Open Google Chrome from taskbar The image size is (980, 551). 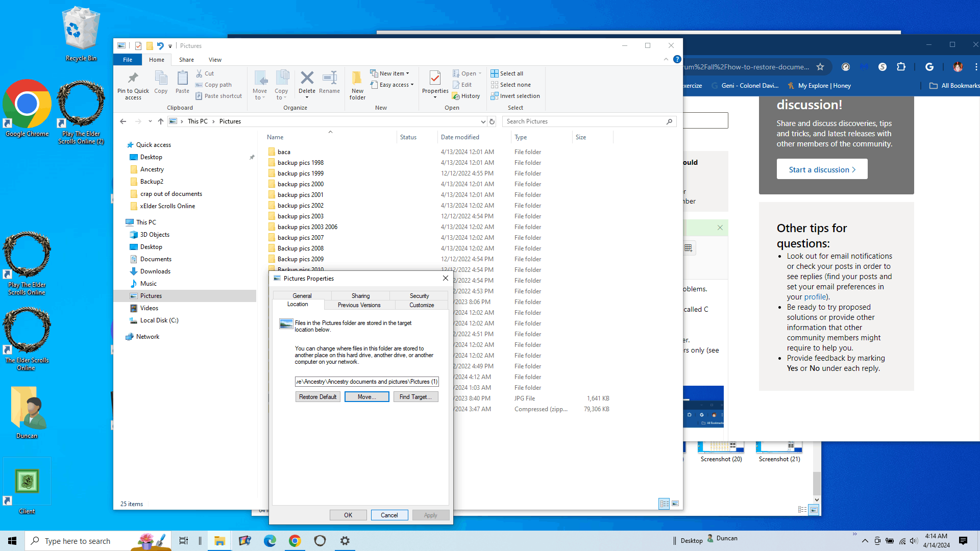click(295, 541)
